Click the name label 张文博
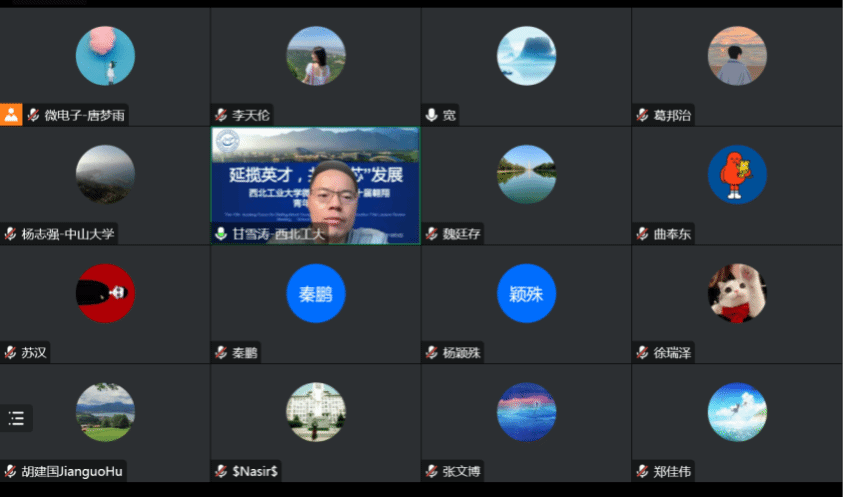Screen dimensions: 844x499 pyautogui.click(x=462, y=471)
